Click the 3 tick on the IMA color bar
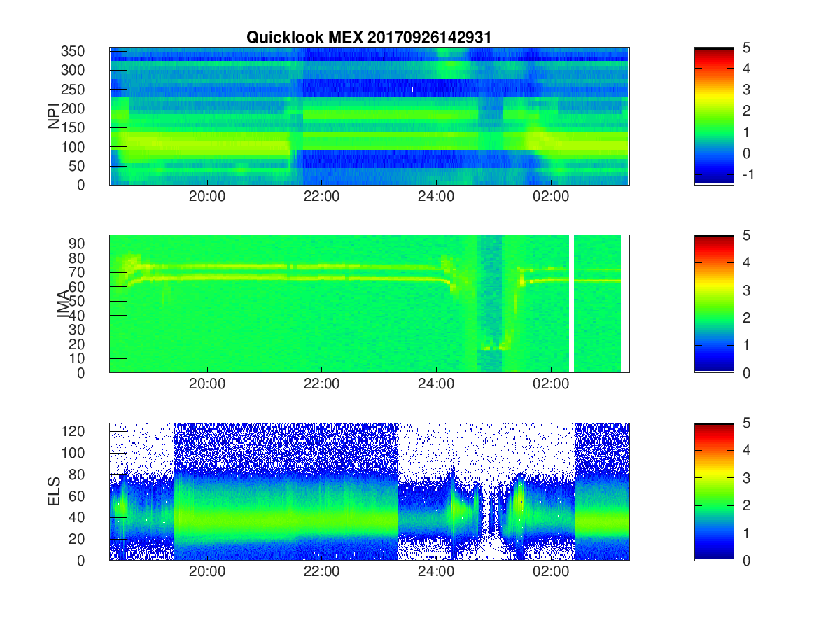 746,290
